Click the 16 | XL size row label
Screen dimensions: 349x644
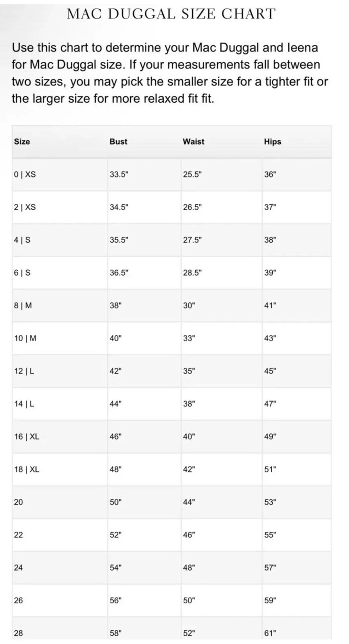[x=27, y=437]
